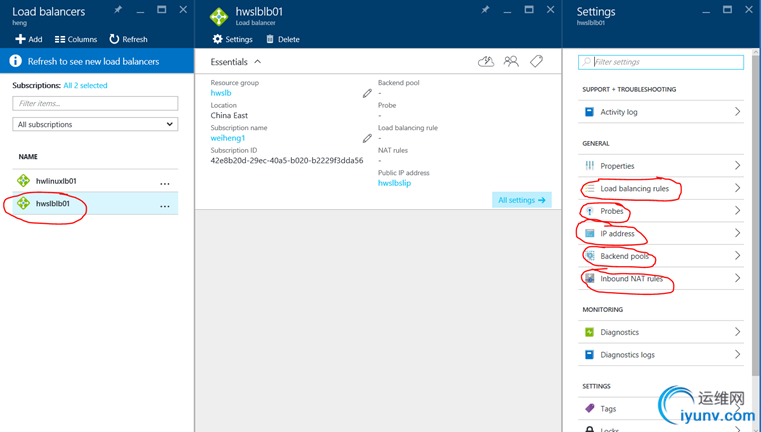Click the Properties sliders icon
The width and height of the screenshot is (761, 432).
(589, 166)
